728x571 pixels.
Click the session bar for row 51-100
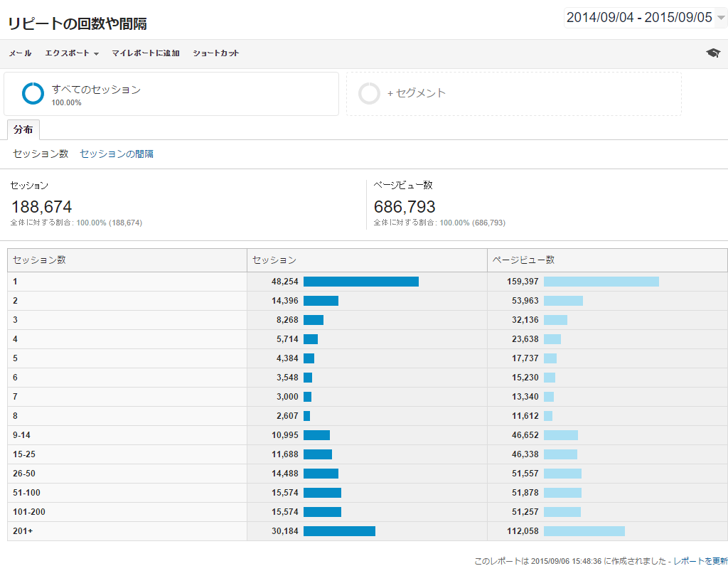point(322,493)
